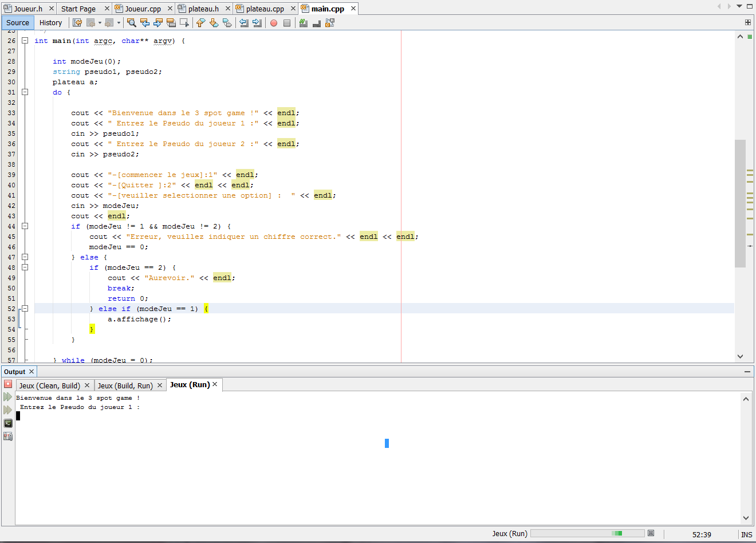This screenshot has width=756, height=543.
Task: Toggle Rectangular Selection icon
Action: pyautogui.click(x=184, y=23)
